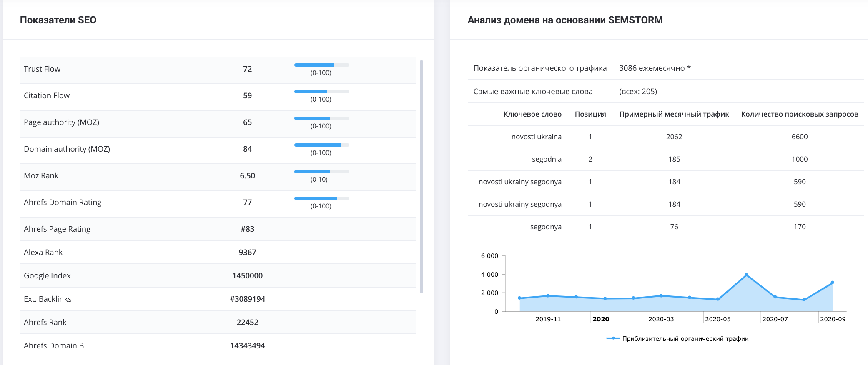
Task: Click the 'Ahrefs Page Rating' label
Action: tap(57, 229)
